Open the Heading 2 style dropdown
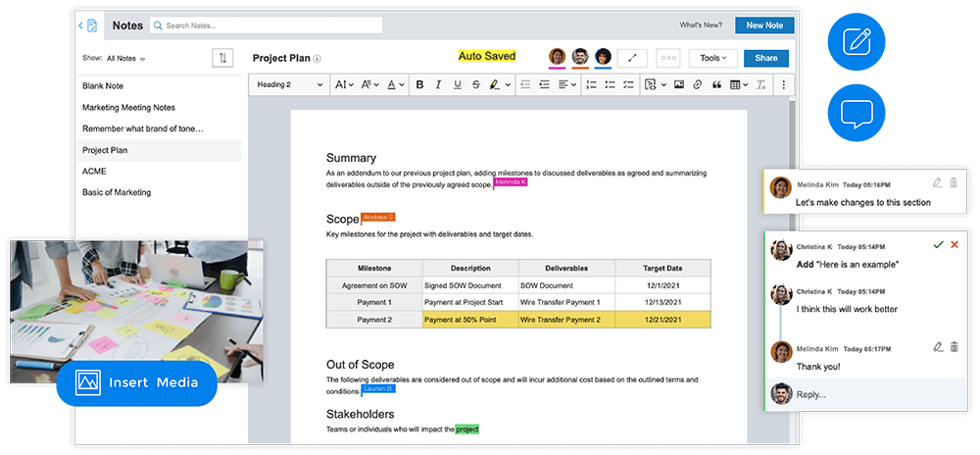The width and height of the screenshot is (980, 455). click(x=290, y=84)
